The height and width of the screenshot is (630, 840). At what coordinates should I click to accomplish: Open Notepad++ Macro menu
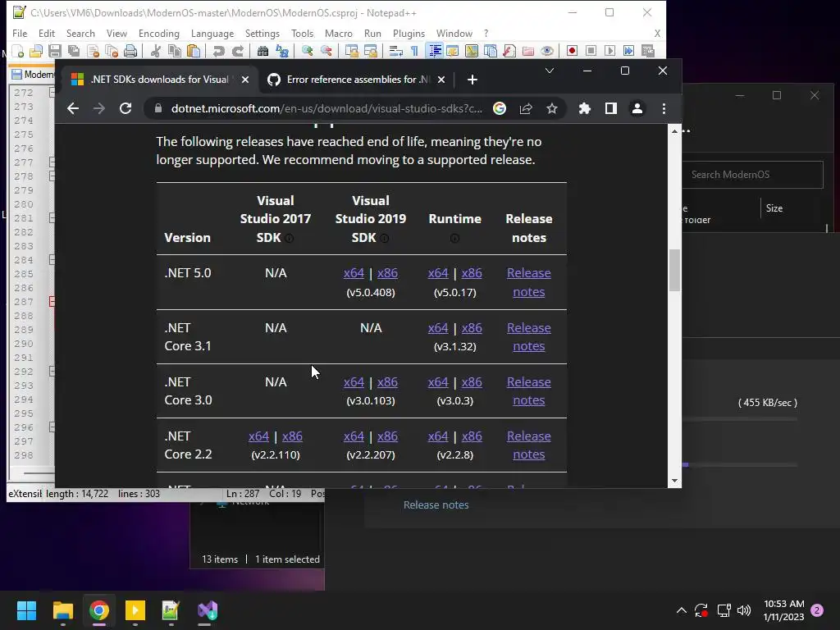pos(339,33)
